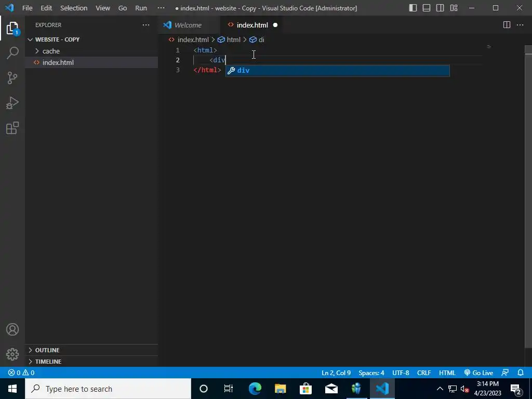Expand the cache folder
The height and width of the screenshot is (399, 532).
(91, 51)
